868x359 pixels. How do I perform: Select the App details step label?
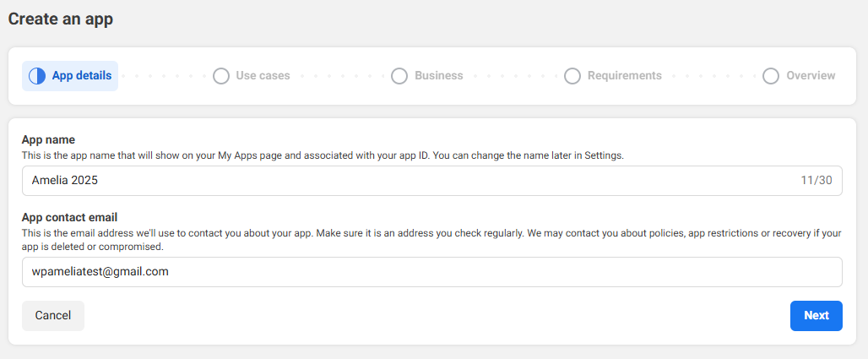point(82,76)
